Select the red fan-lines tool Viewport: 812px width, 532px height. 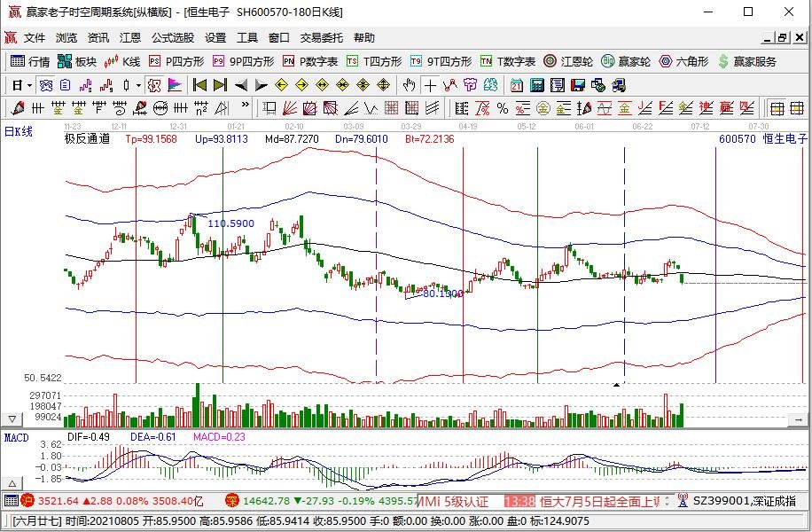click(290, 108)
